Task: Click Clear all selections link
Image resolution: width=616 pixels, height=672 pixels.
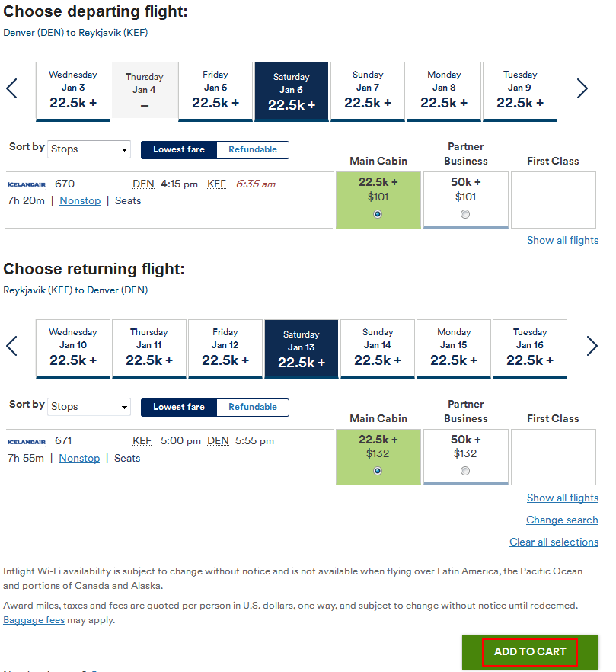Action: pos(554,542)
